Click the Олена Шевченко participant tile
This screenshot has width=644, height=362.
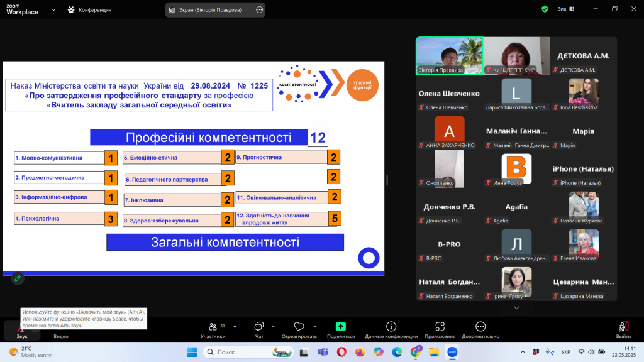point(449,94)
